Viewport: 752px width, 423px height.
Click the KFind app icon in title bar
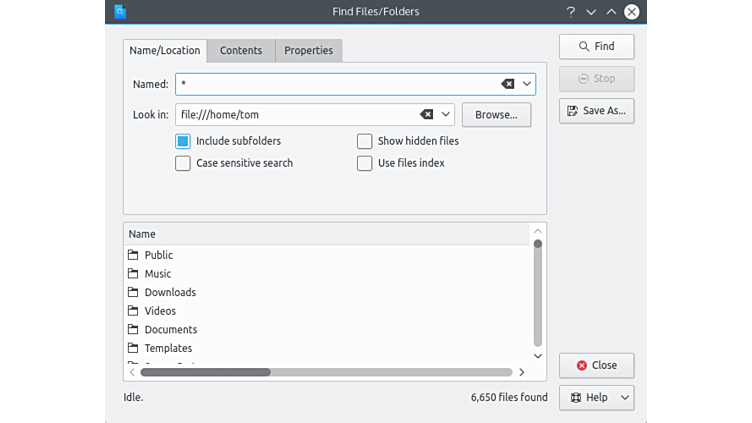[x=120, y=12]
